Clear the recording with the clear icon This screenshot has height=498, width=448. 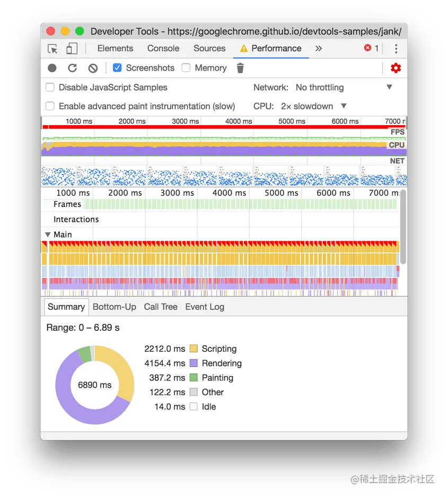[x=93, y=68]
